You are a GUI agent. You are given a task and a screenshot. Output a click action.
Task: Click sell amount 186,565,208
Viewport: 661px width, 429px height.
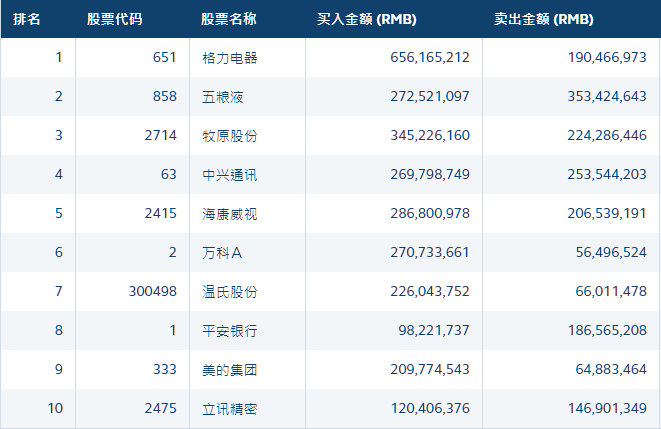click(x=607, y=330)
